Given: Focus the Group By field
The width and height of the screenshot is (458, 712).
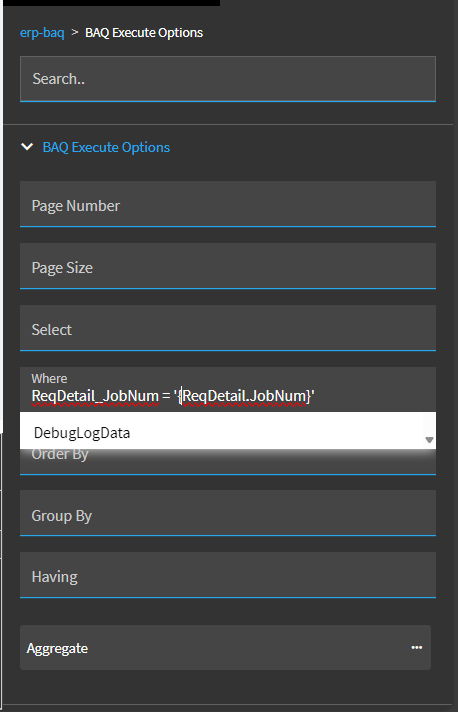Looking at the screenshot, I should point(228,513).
